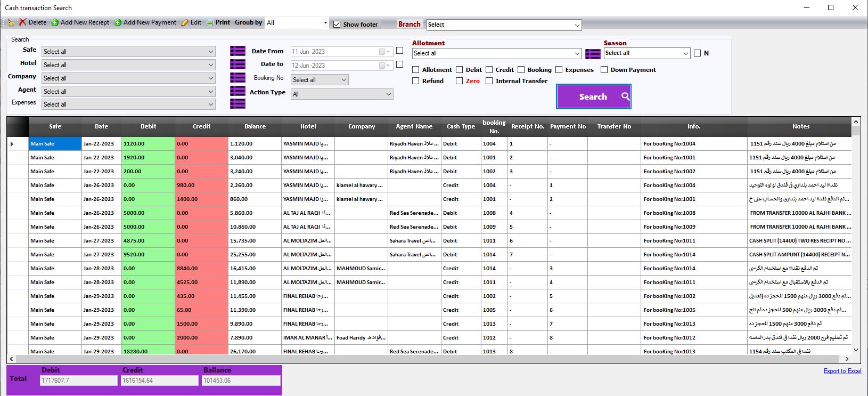This screenshot has width=868, height=396.
Task: Select cell 'For booKing No:1008'
Action: (x=694, y=213)
